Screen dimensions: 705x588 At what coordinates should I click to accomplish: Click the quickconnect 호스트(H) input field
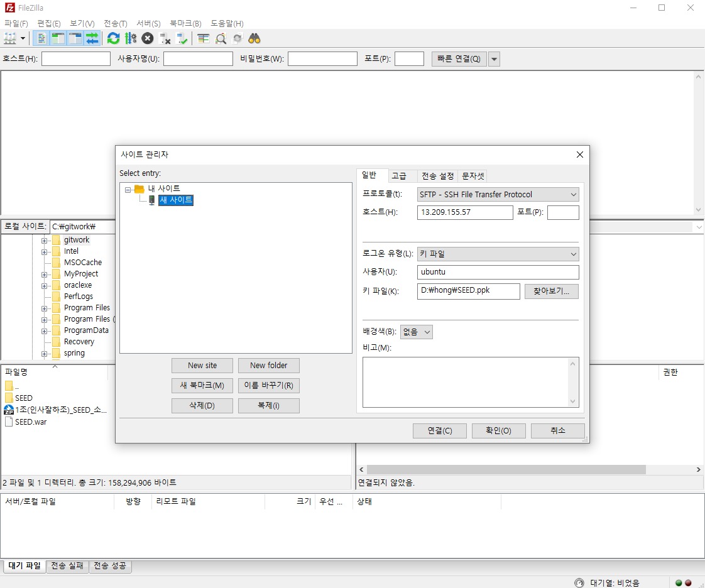point(76,59)
